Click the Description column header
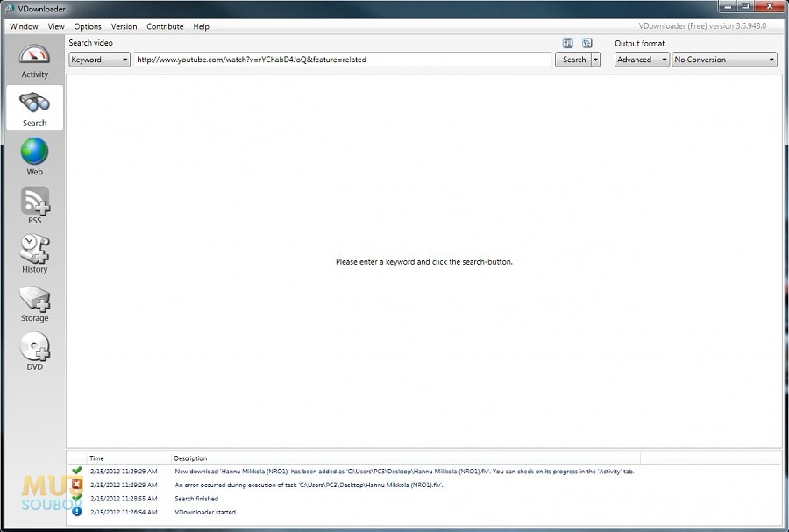 click(406, 458)
